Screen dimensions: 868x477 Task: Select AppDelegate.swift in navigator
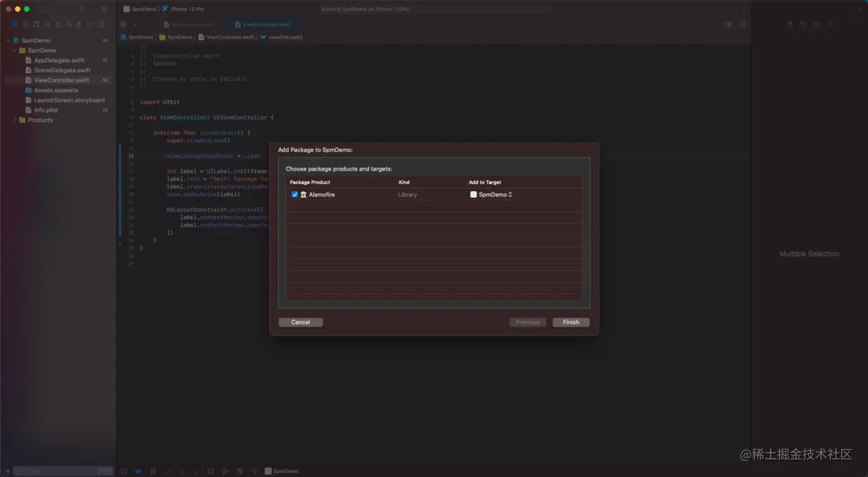[59, 60]
